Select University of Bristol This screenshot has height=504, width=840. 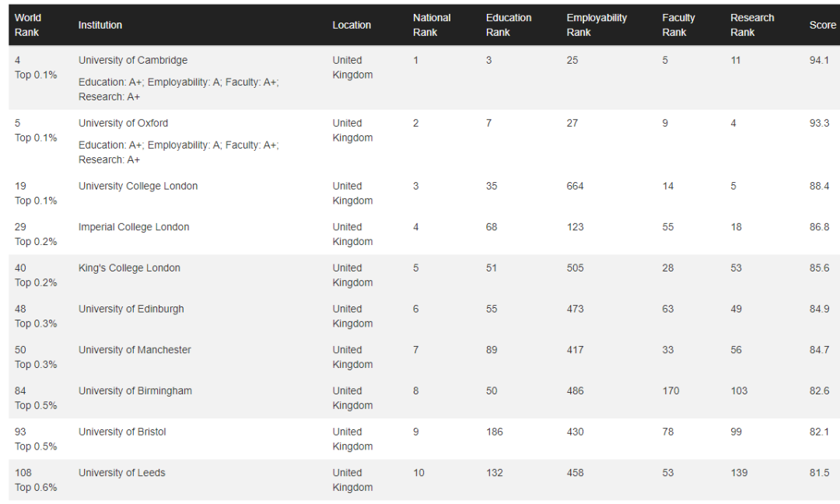pos(122,432)
